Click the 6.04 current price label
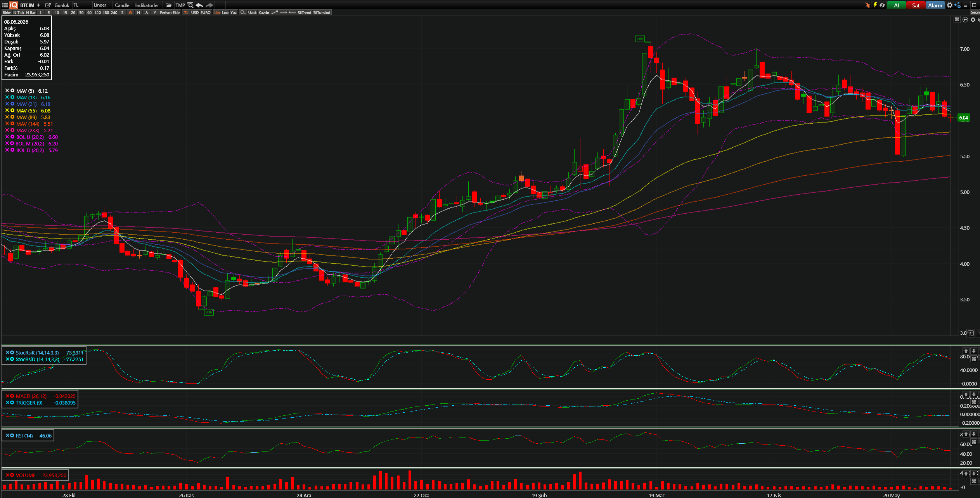This screenshot has width=980, height=498. pyautogui.click(x=964, y=118)
